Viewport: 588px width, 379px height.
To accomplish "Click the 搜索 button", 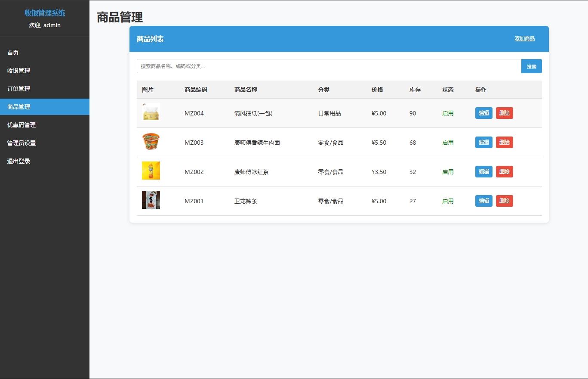I will (532, 66).
